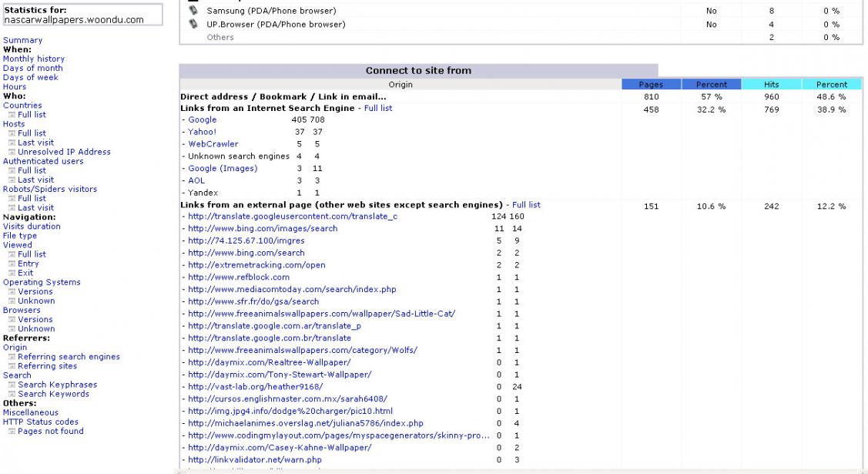Open the Viewed pages link
The width and height of the screenshot is (868, 474).
pos(17,245)
